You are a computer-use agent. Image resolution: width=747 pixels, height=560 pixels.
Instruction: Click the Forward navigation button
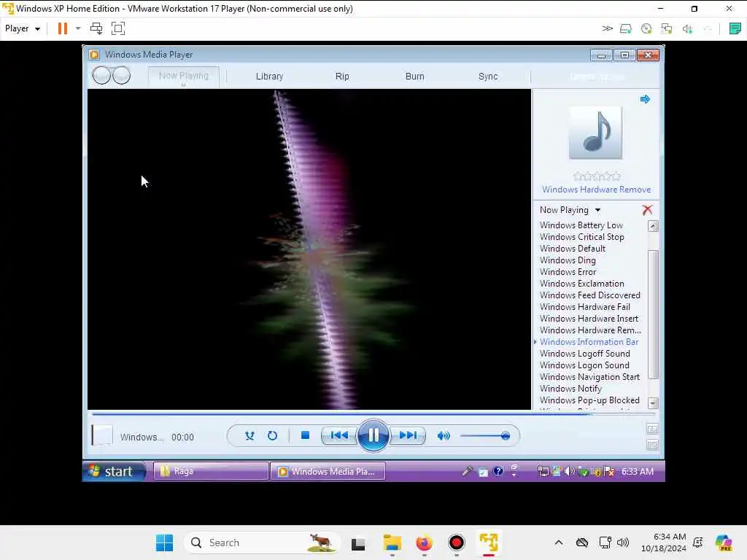(x=122, y=75)
